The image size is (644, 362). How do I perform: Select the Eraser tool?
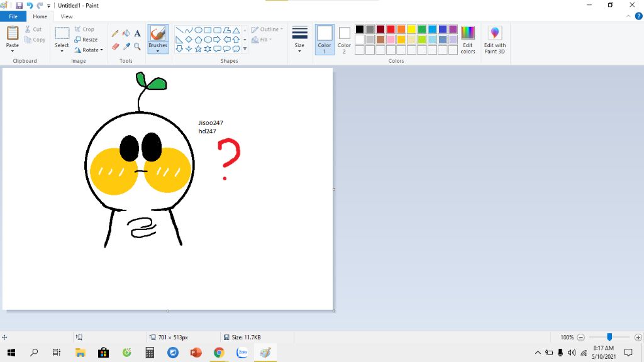pos(115,47)
